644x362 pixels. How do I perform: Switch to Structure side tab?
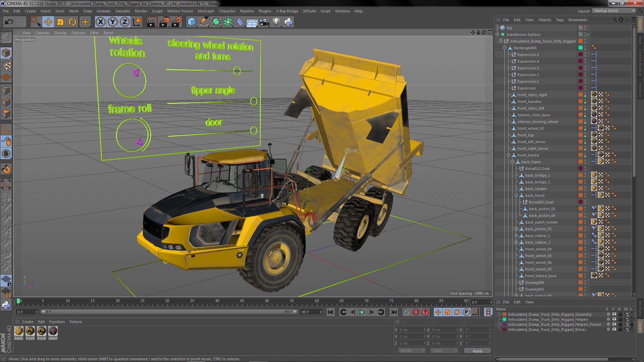(x=640, y=89)
